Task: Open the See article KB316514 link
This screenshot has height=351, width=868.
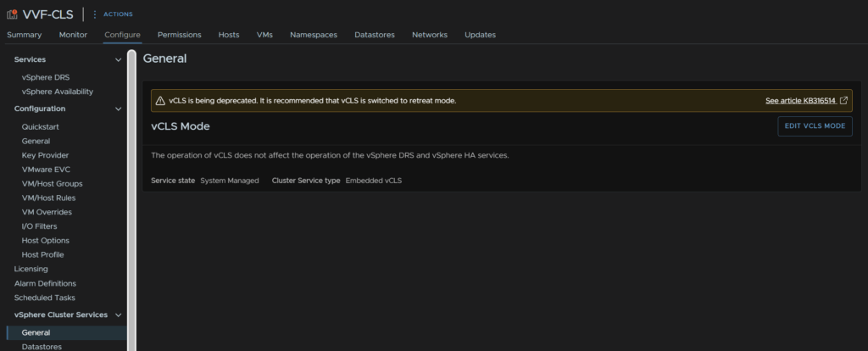Action: (800, 101)
